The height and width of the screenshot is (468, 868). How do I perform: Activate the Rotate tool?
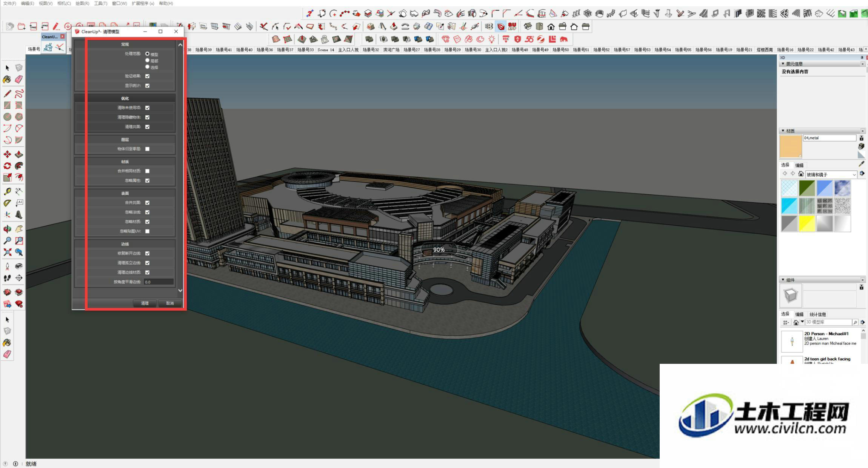coord(7,166)
